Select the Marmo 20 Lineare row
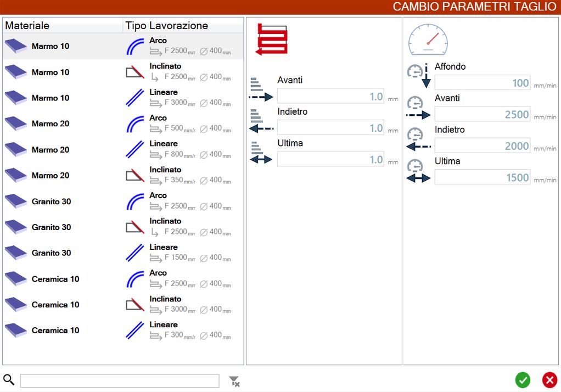The width and height of the screenshot is (561, 392). [x=123, y=150]
